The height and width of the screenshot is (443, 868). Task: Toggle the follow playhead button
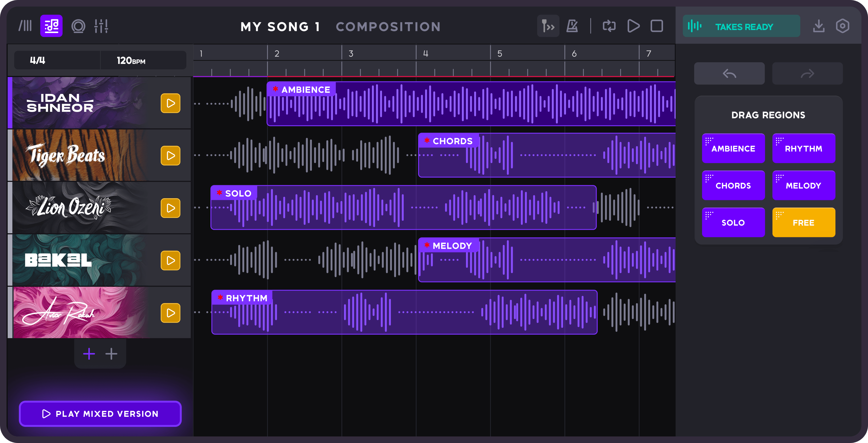tap(548, 26)
